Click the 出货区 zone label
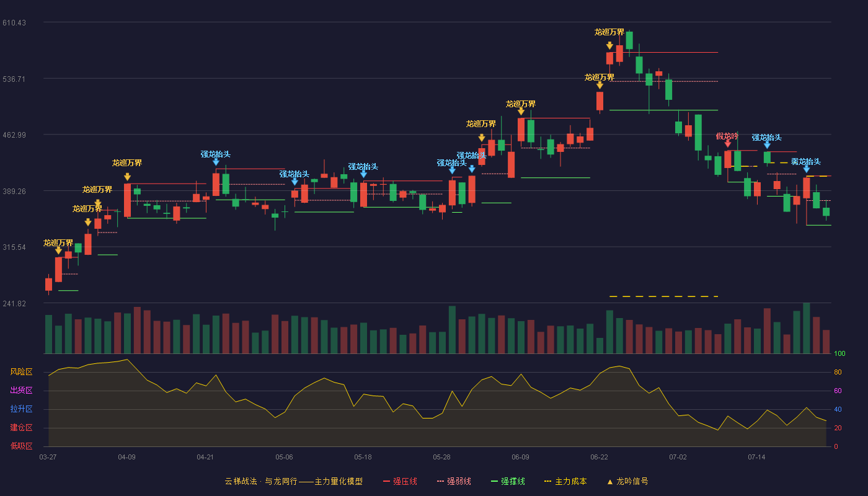 coord(21,391)
